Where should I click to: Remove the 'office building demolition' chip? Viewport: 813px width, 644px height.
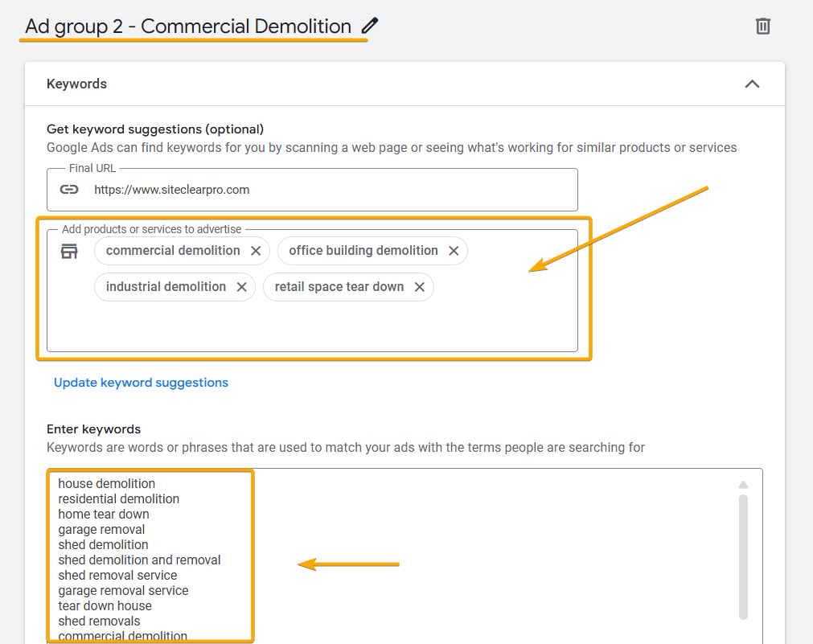click(454, 250)
